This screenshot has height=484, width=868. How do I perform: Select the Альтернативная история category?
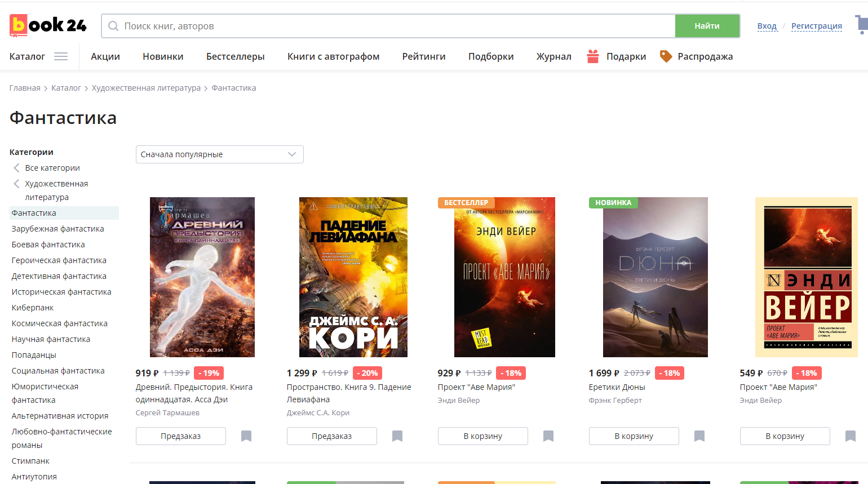(60, 416)
